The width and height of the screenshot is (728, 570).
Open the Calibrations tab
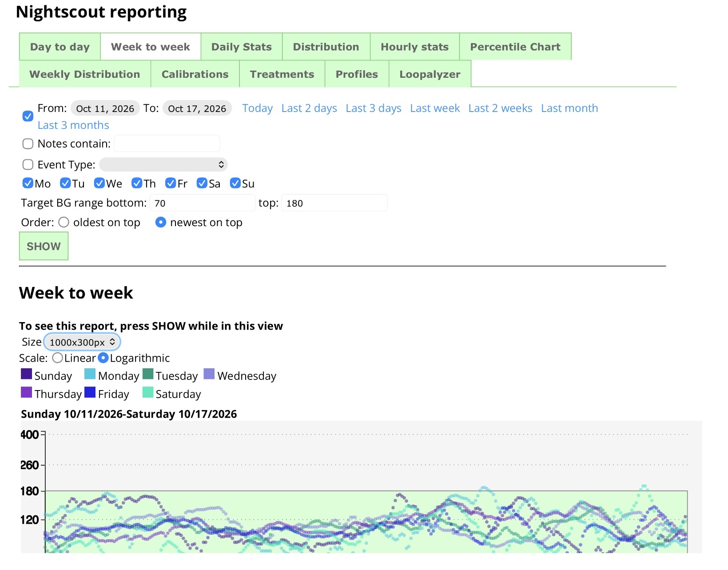195,74
